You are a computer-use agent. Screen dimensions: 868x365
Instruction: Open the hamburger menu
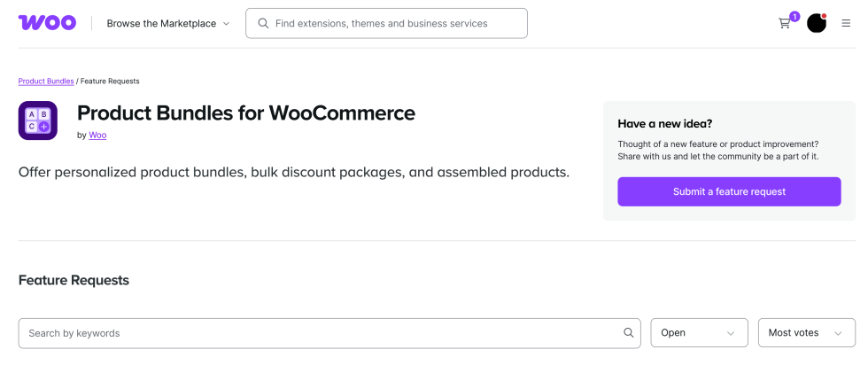pos(846,23)
